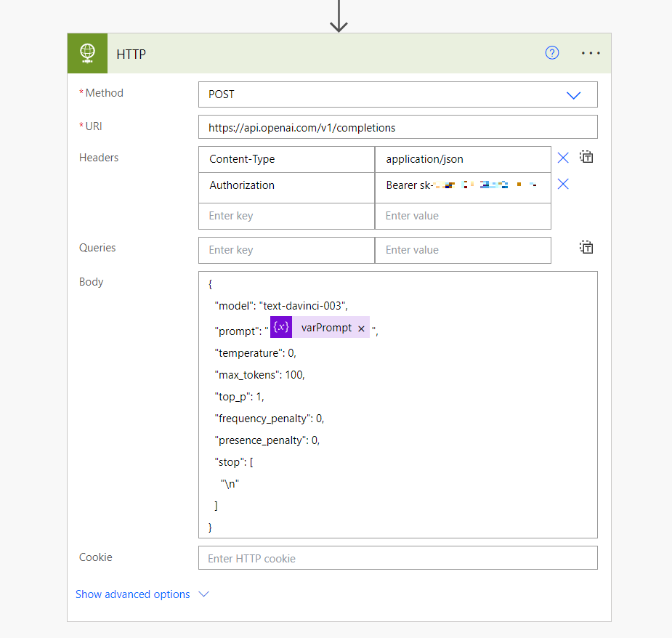Open the HTTP action ellipsis menu
672x638 pixels.
(x=591, y=53)
